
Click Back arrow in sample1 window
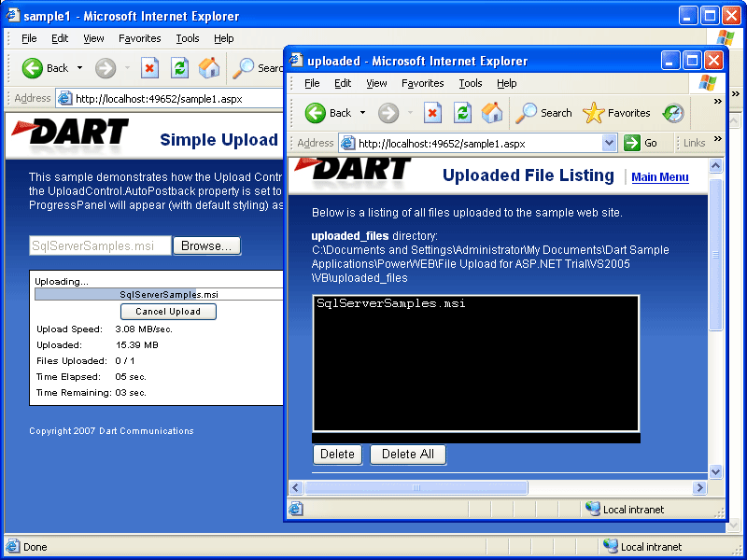[33, 68]
